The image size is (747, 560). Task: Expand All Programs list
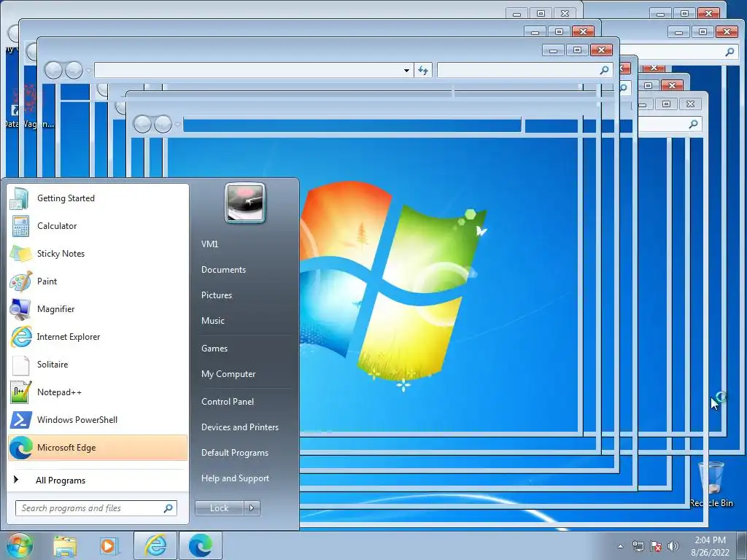tap(98, 480)
